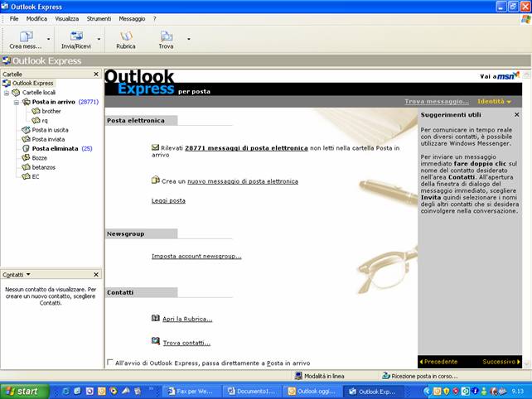The width and height of the screenshot is (532, 399).
Task: Open the Crea mess. dropdown arrow
Action: [x=48, y=40]
